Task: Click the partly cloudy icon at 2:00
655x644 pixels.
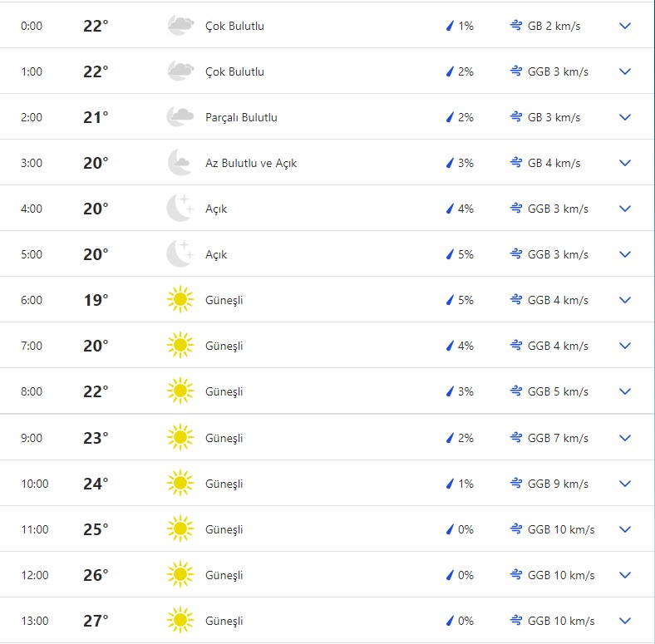Action: (180, 117)
